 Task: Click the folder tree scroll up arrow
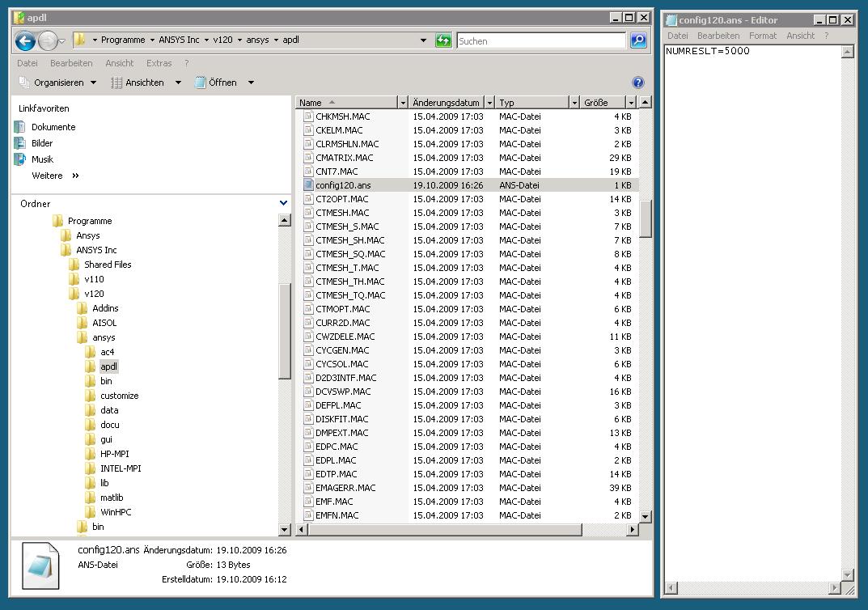(285, 220)
